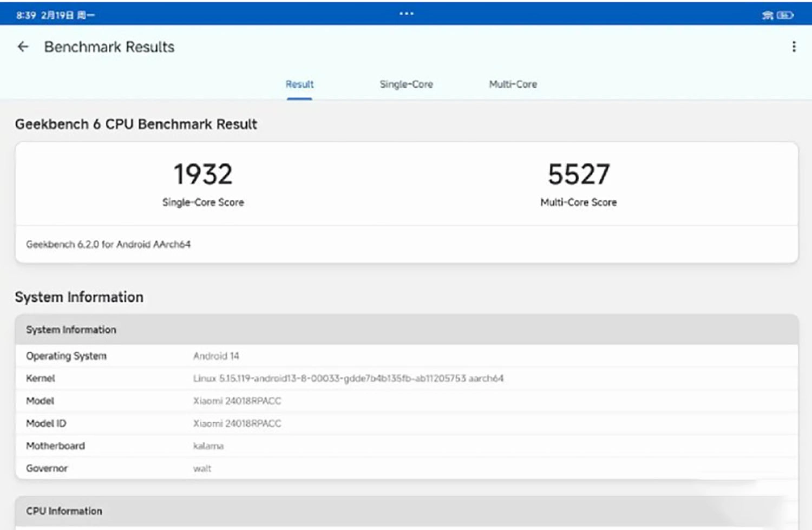Tap the three dots in the status bar center
Viewport: 812px width, 530px height.
point(406,14)
